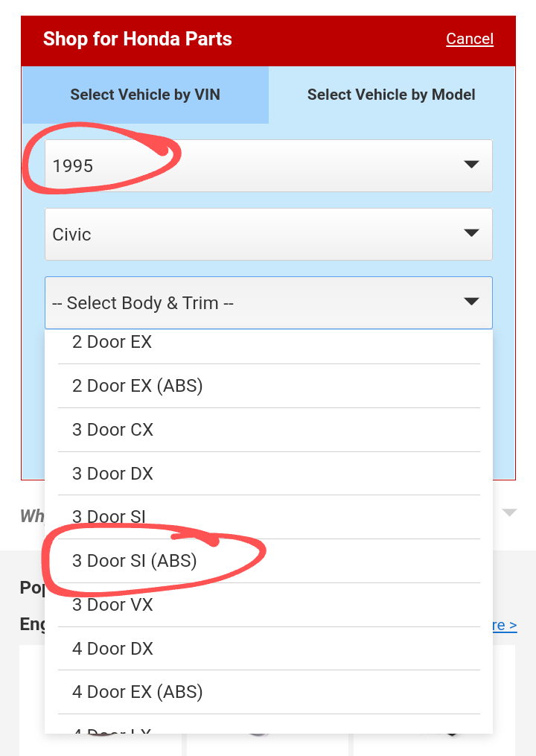Pick the 3 Door SI trim
536x756 pixels.
point(109,517)
